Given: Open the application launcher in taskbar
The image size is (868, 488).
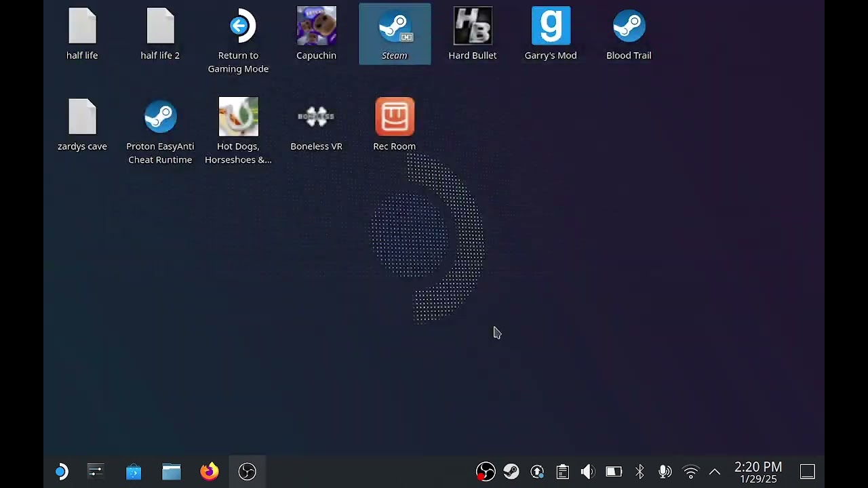Looking at the screenshot, I should point(62,472).
